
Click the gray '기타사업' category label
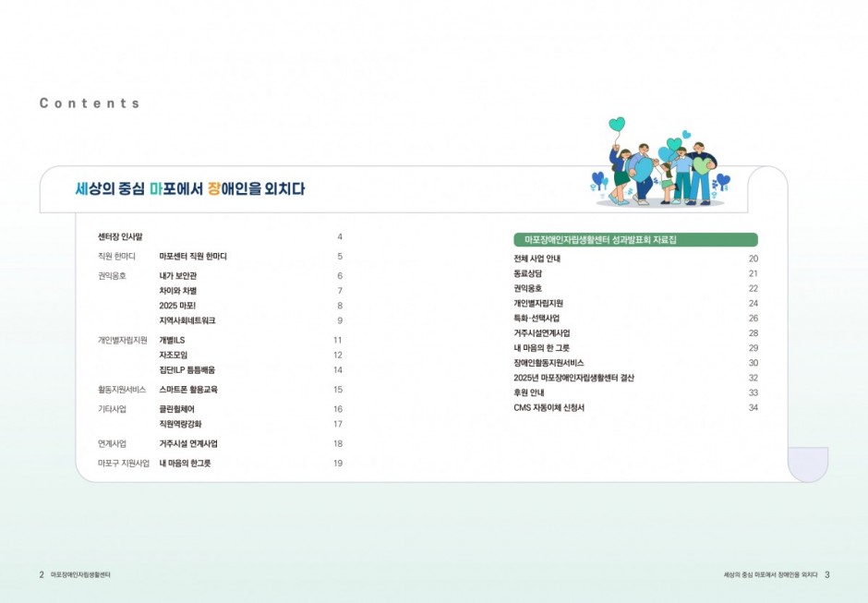pos(112,409)
